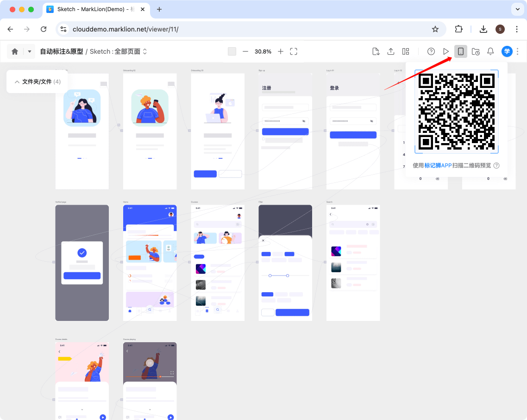Click the blue 学 user avatar
The height and width of the screenshot is (420, 527).
point(507,51)
